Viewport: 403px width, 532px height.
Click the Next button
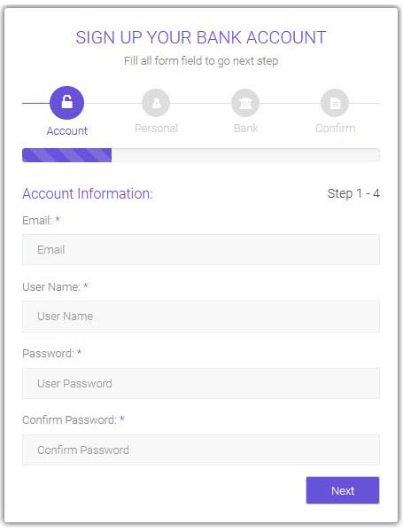[x=343, y=490]
